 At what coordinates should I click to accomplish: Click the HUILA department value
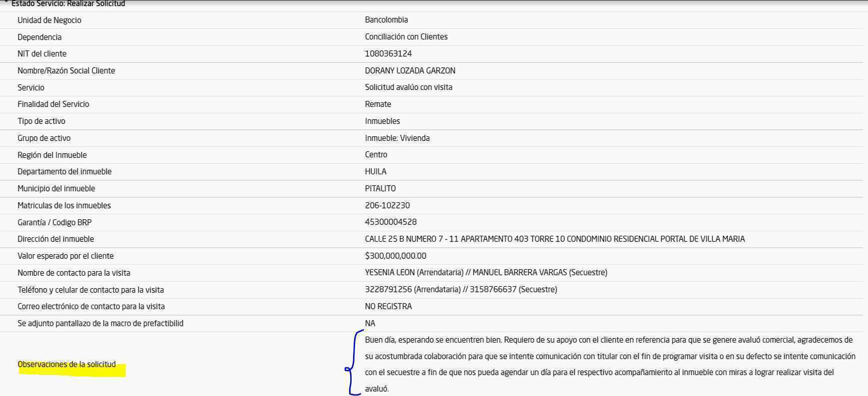click(376, 172)
